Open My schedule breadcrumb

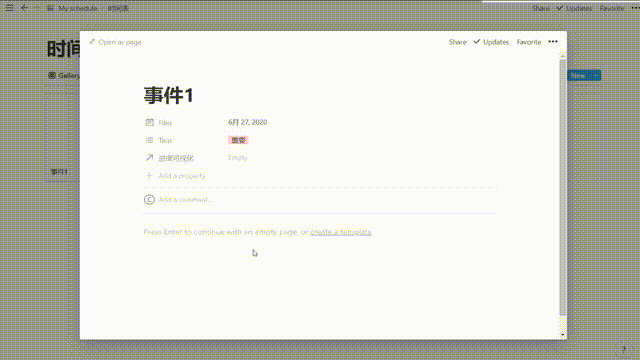[x=78, y=8]
